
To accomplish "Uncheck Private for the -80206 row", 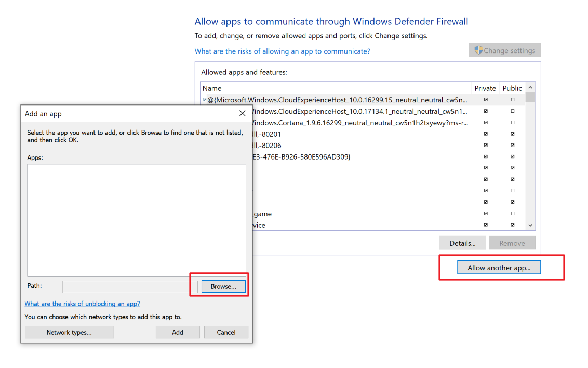I will [486, 145].
